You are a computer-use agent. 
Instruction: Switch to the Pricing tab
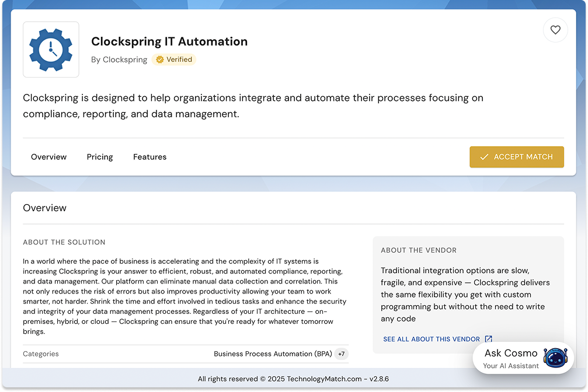(x=100, y=157)
